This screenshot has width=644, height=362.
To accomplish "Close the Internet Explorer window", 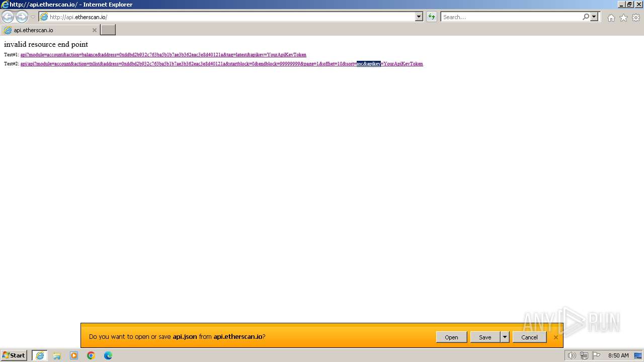I will pos(638,5).
